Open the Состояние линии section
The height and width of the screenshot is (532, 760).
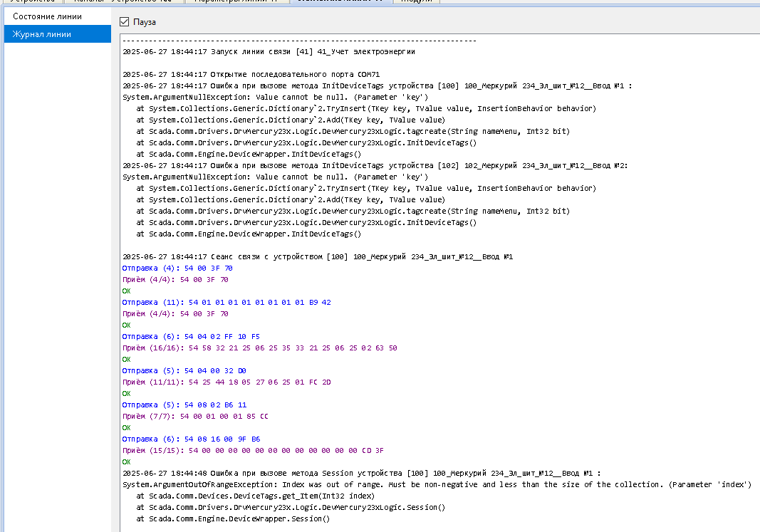(57, 16)
